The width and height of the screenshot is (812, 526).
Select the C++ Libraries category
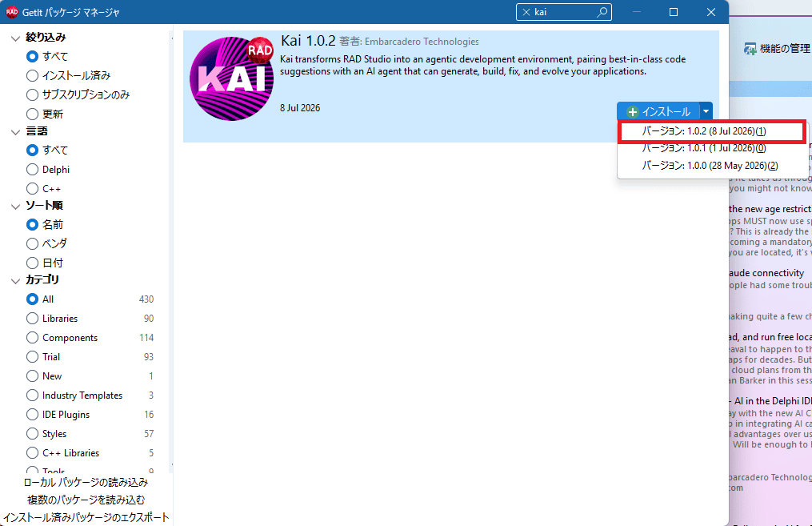32,452
